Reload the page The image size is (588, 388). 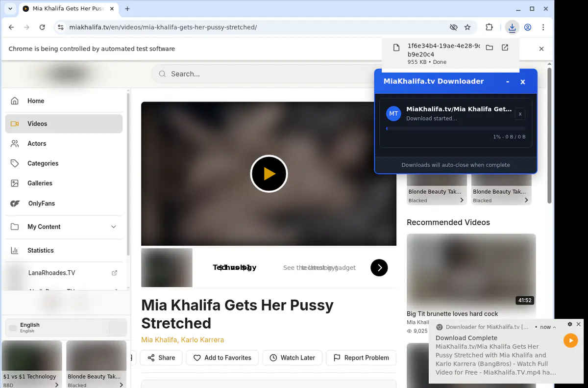click(42, 27)
